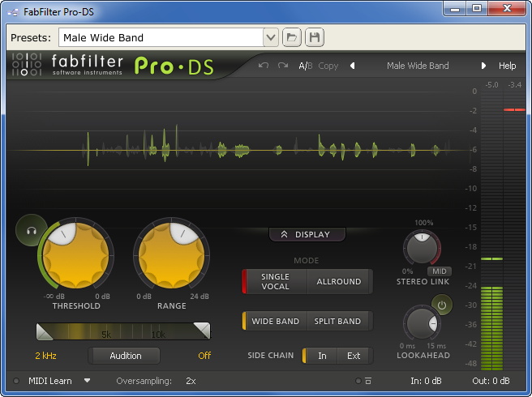This screenshot has width=532, height=397.
Task: Open the Male Wide Band preset menu
Action: [x=418, y=66]
